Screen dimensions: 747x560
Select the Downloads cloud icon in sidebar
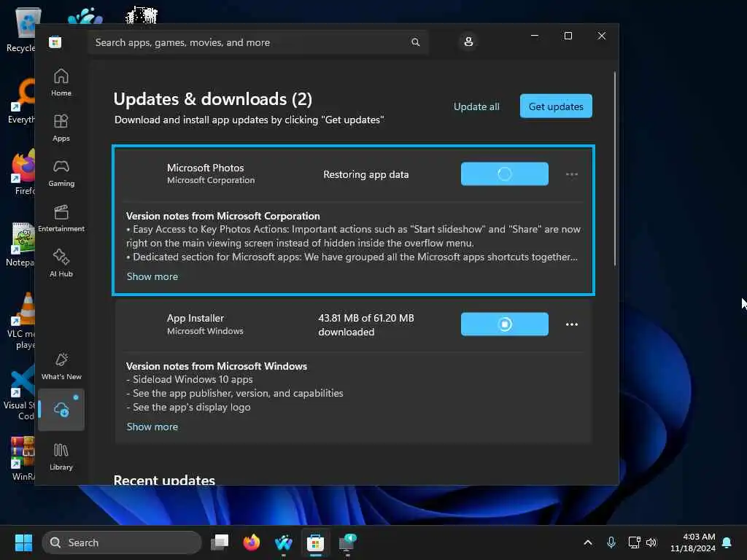click(x=61, y=410)
